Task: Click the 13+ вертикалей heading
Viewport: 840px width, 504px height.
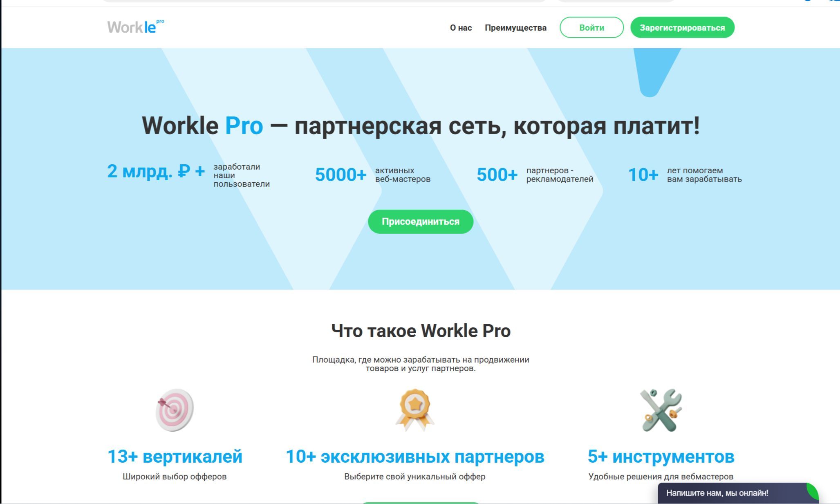Action: (175, 457)
